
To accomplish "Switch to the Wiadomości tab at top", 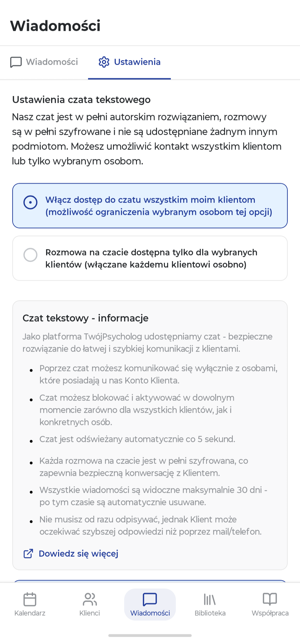I will [x=44, y=62].
